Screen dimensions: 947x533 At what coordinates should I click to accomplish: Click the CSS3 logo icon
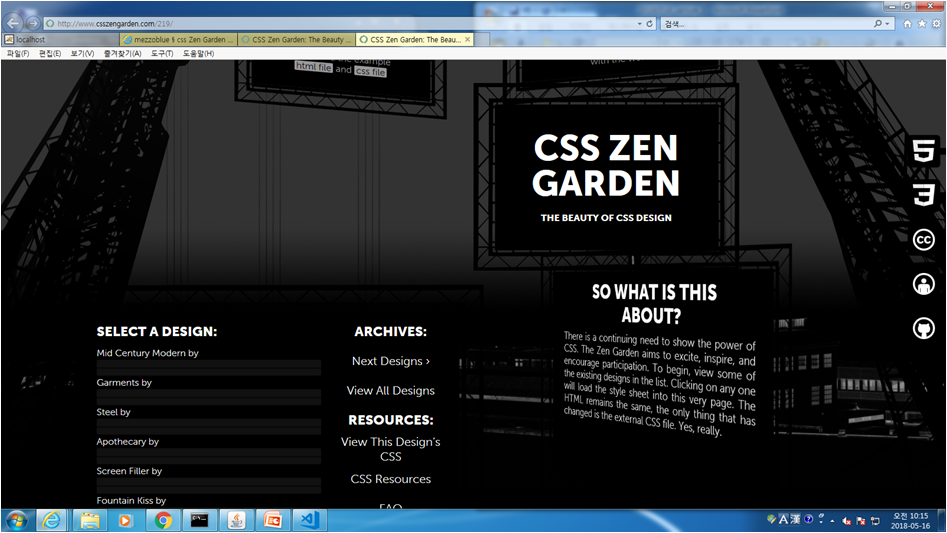click(923, 195)
